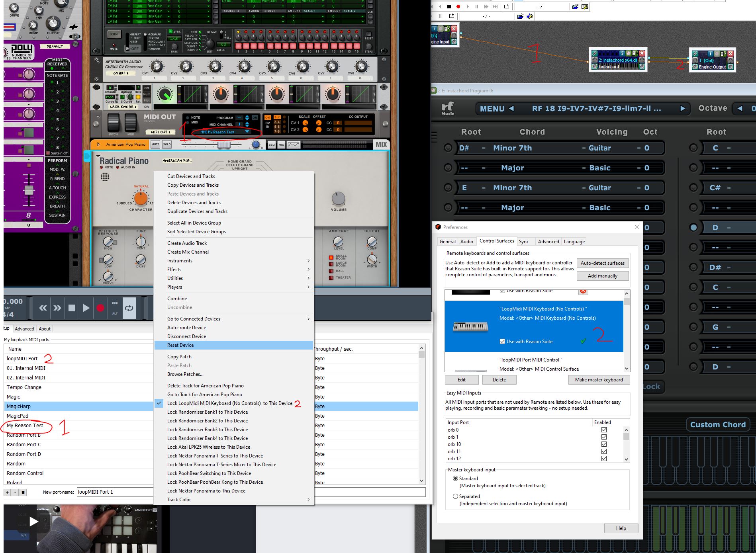Click the MIX button on American Pop Piano strip
Screen dimensions: 756x553
click(281, 145)
